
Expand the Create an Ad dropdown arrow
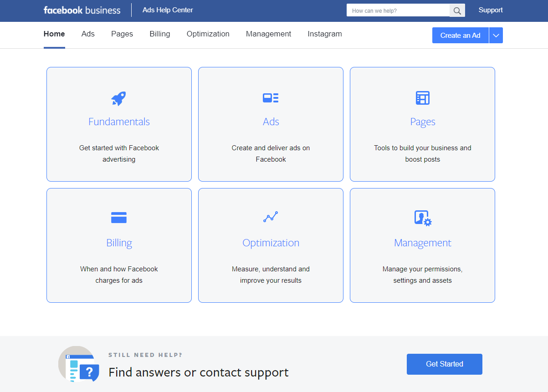coord(496,36)
